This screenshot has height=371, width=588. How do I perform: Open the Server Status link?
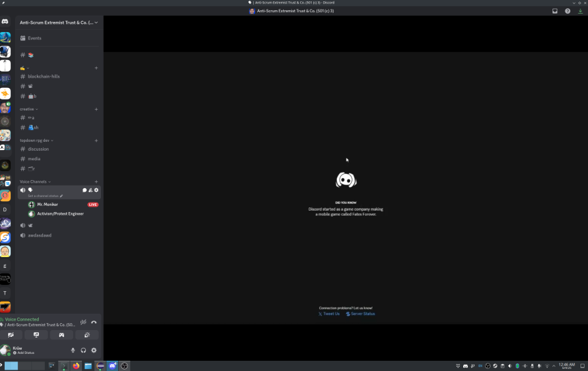tap(360, 314)
